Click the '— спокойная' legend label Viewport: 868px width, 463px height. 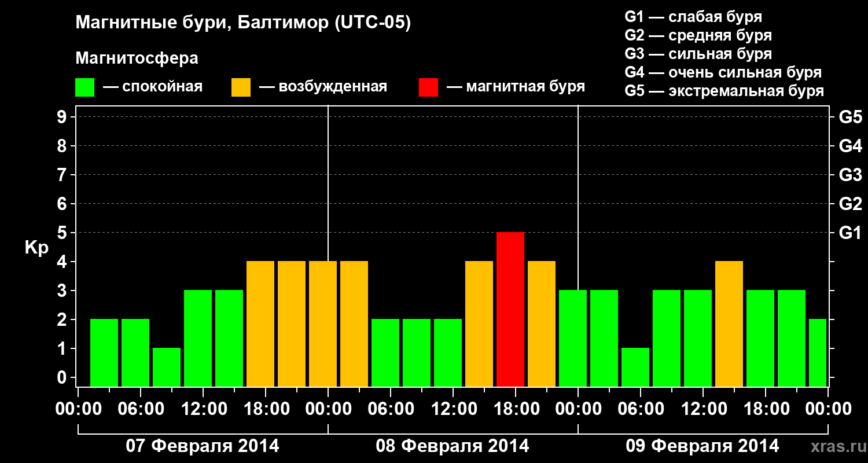[153, 87]
